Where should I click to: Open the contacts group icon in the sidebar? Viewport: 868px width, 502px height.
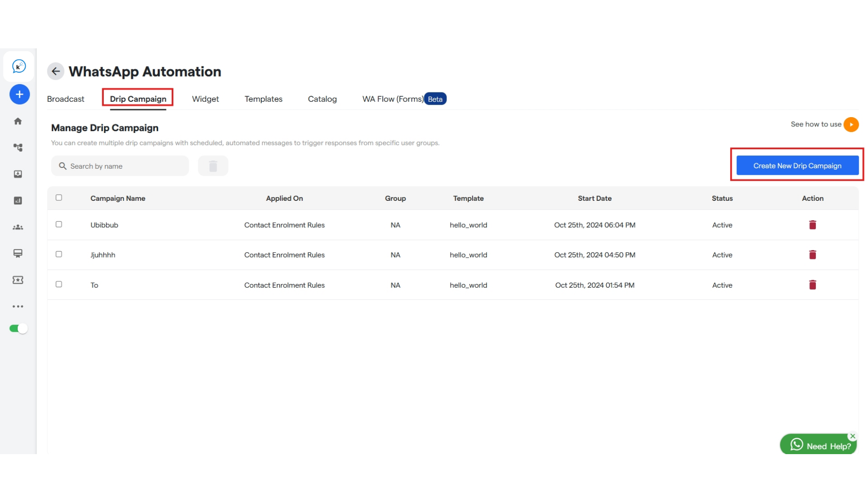[x=18, y=227]
